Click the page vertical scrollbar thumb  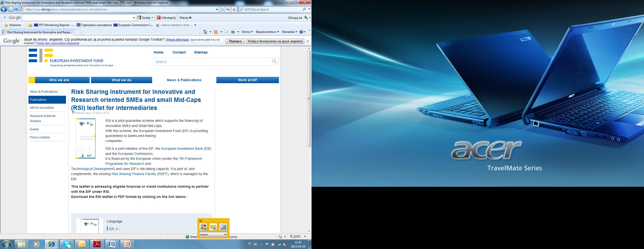[309, 99]
